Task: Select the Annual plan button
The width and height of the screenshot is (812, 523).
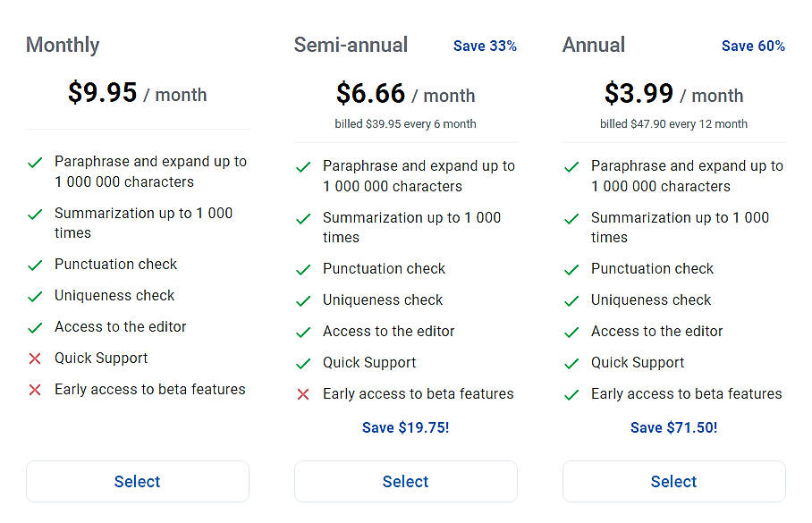Action: pyautogui.click(x=673, y=481)
